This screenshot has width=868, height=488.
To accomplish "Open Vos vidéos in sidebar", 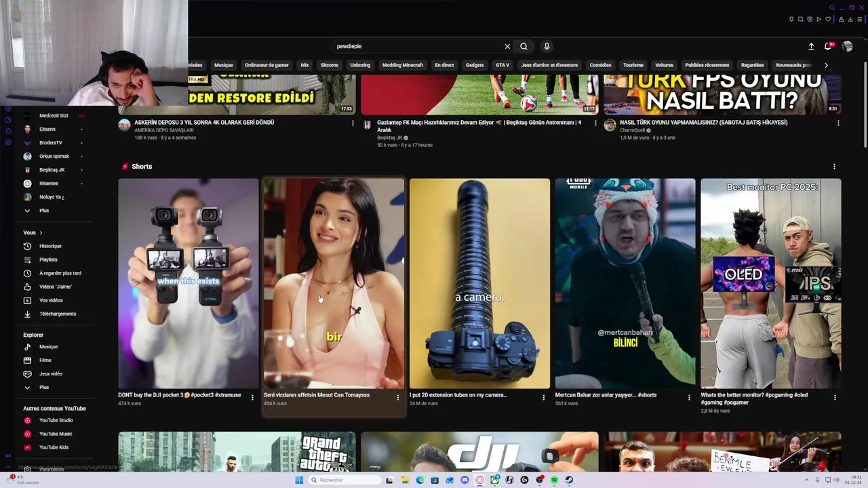I will tap(51, 300).
